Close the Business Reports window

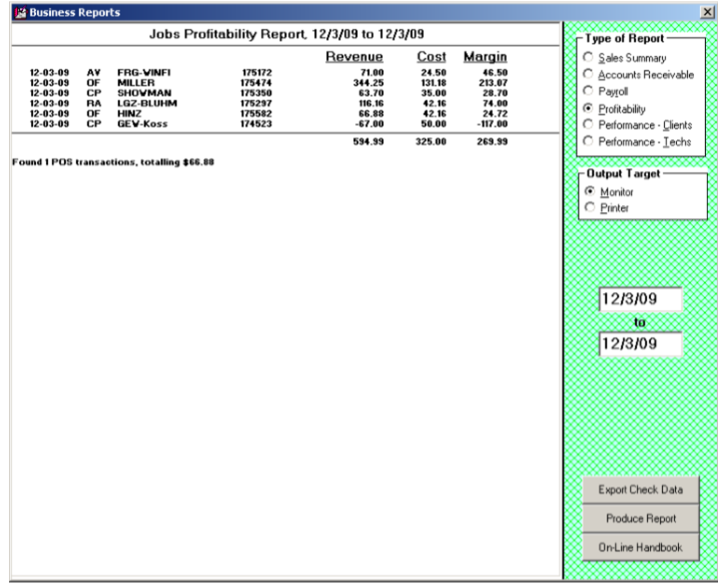pos(707,11)
